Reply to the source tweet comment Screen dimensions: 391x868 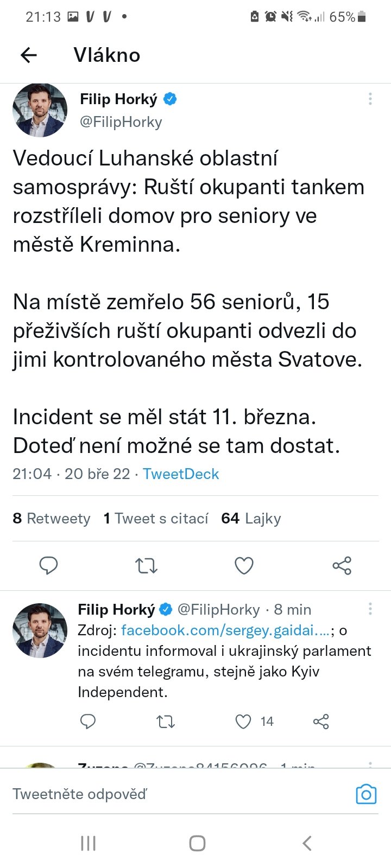88,722
